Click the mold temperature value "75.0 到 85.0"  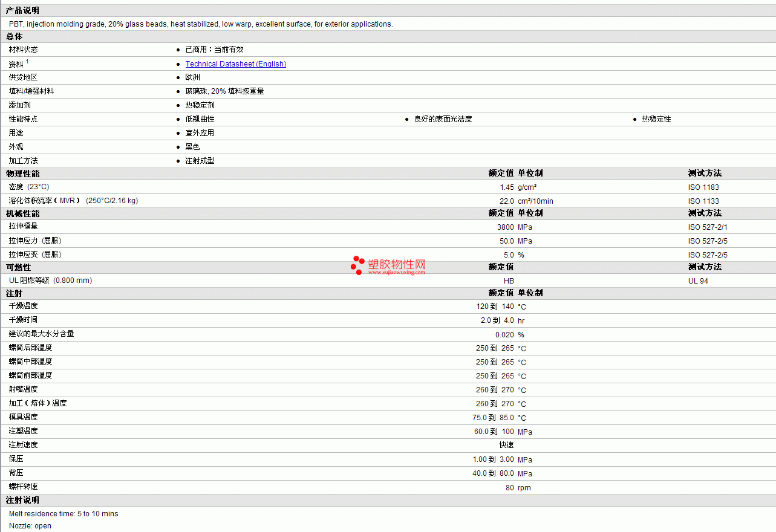tap(493, 418)
